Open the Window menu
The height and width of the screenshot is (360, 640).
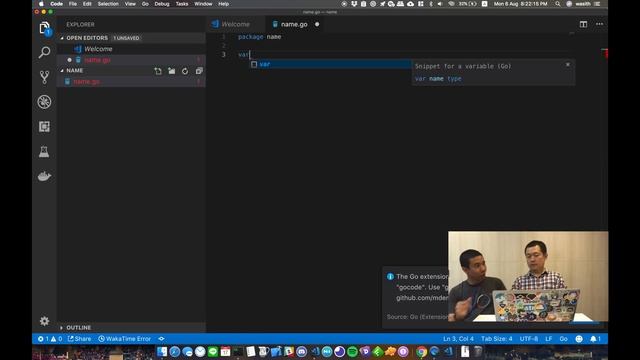pos(203,4)
